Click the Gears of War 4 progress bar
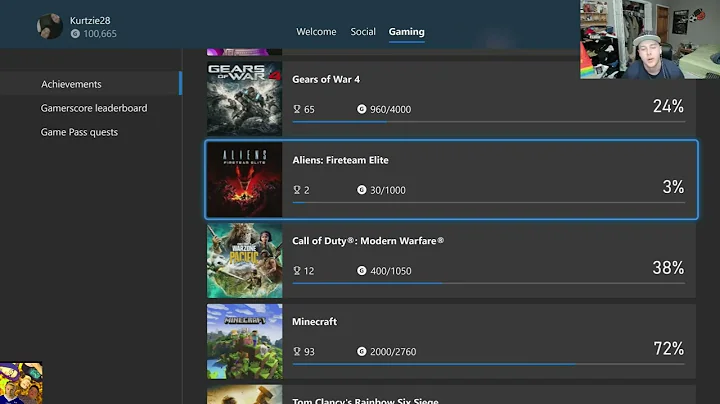Screen dimensions: 720x404 [x=489, y=122]
